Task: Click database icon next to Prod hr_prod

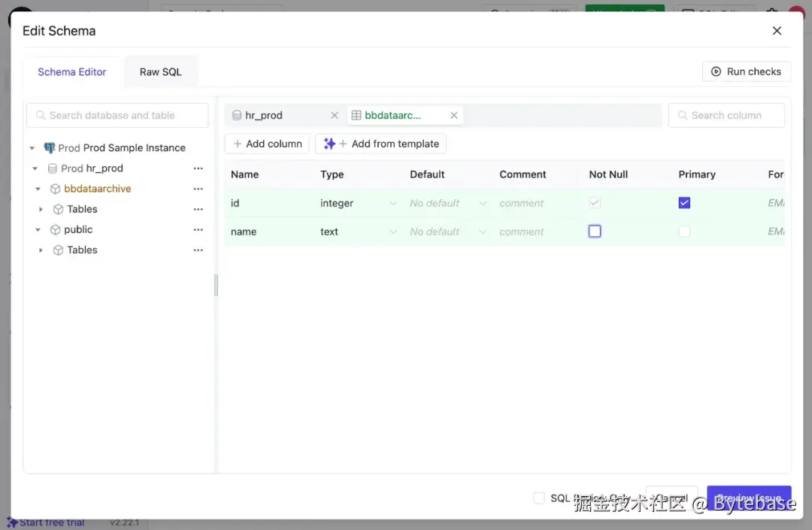Action: tap(53, 168)
